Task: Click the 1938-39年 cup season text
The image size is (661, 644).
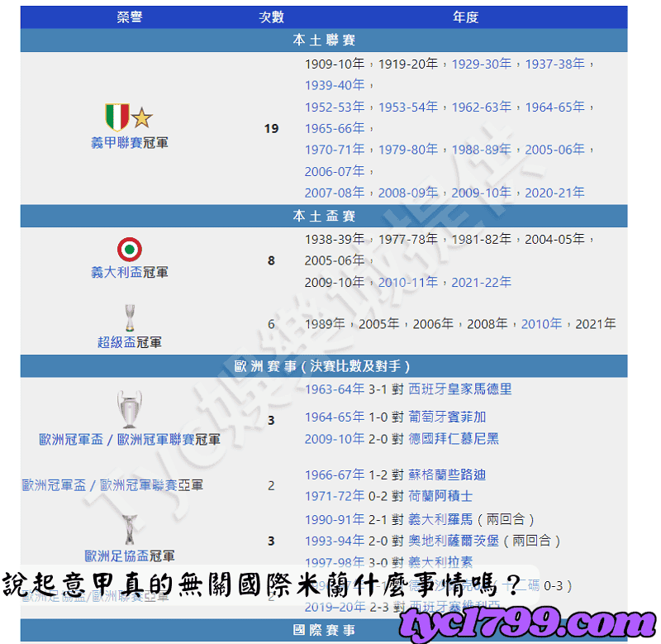Action: coord(335,239)
